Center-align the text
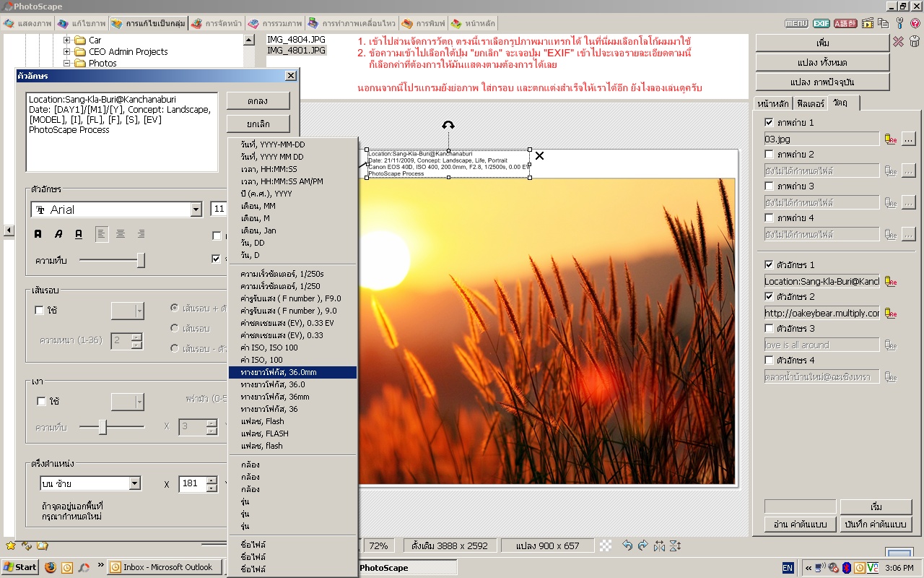 tap(121, 234)
